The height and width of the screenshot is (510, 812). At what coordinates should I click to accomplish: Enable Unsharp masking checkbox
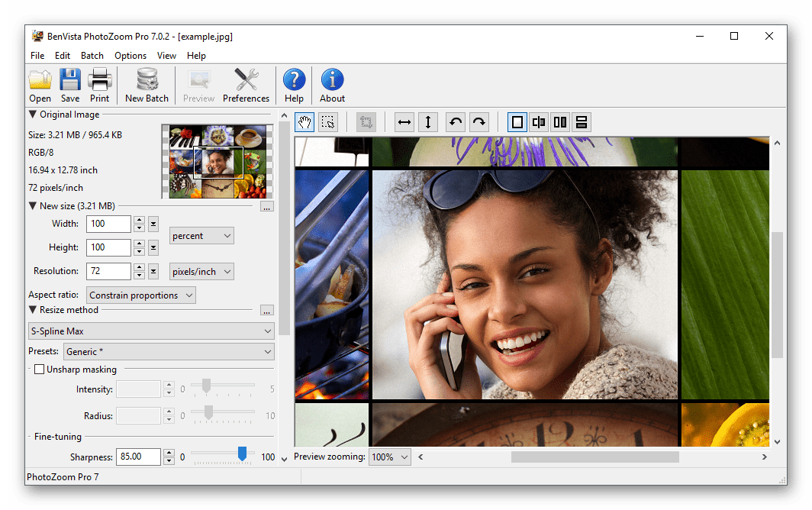pyautogui.click(x=39, y=370)
